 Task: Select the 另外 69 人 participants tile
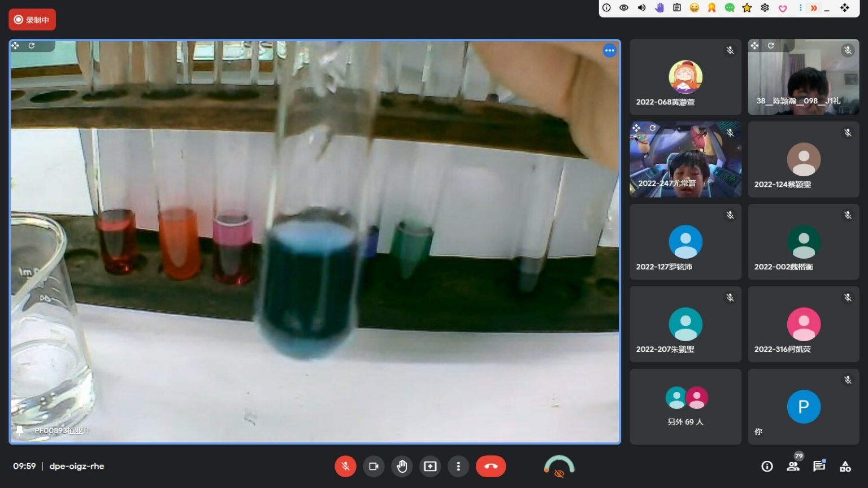click(685, 406)
